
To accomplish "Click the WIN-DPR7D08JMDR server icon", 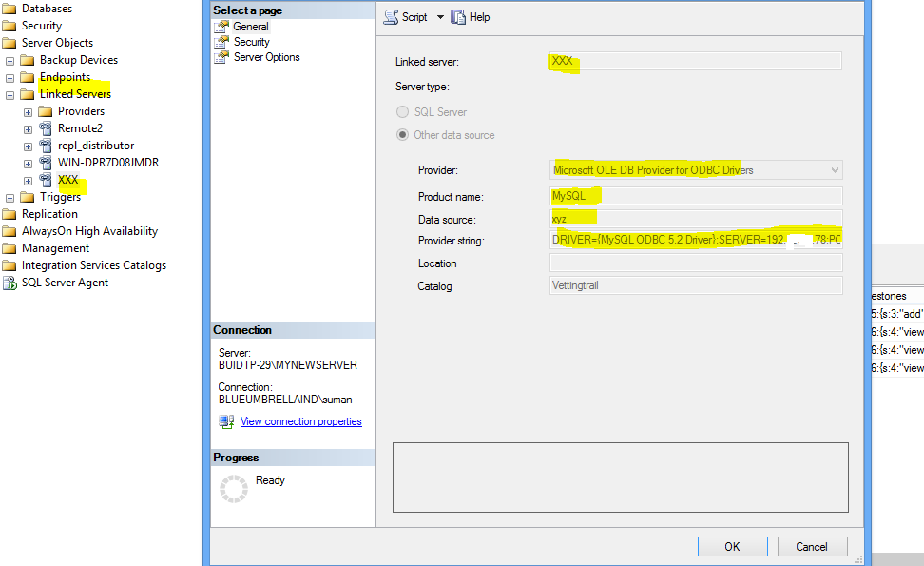I will tap(46, 163).
